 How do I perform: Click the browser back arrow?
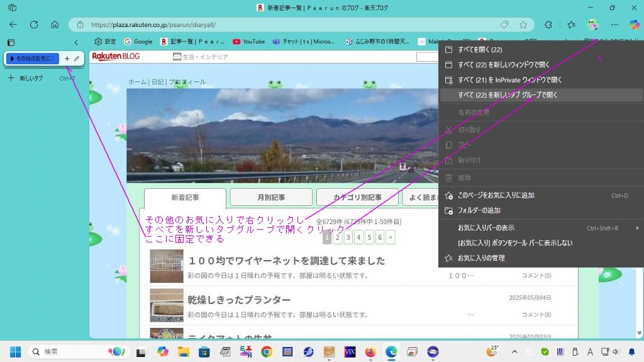13,25
